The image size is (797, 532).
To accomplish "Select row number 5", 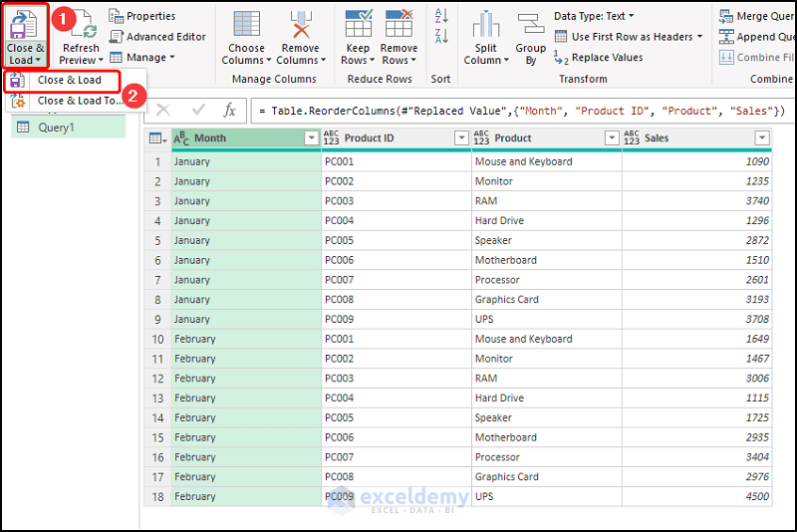I will (157, 240).
